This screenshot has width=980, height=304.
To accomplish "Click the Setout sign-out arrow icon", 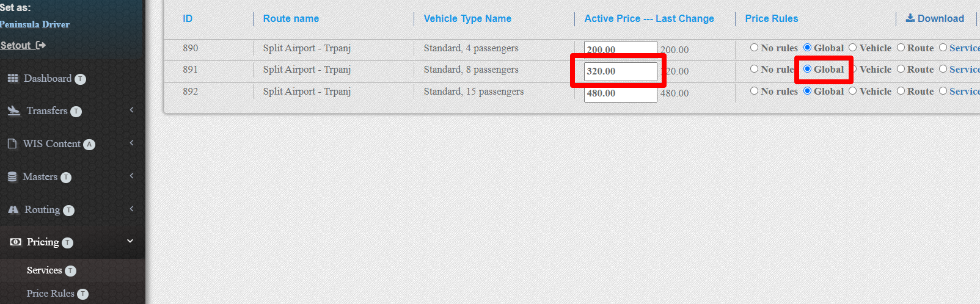I will 41,45.
